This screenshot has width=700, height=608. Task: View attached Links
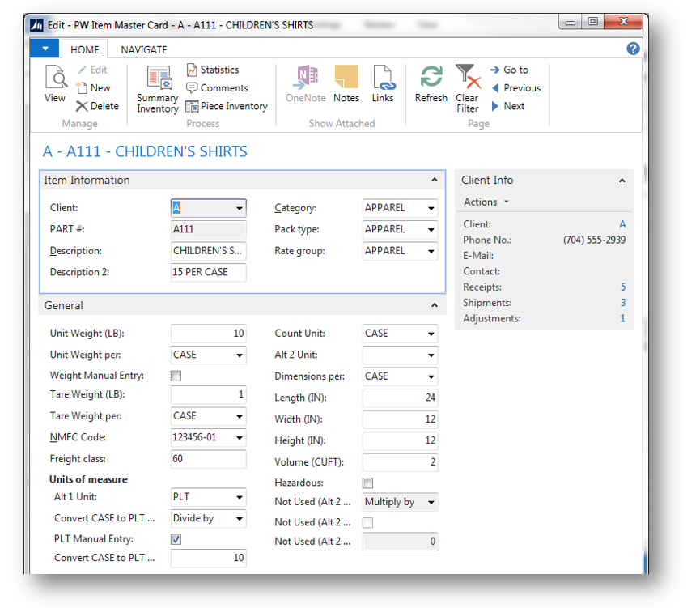click(x=383, y=87)
